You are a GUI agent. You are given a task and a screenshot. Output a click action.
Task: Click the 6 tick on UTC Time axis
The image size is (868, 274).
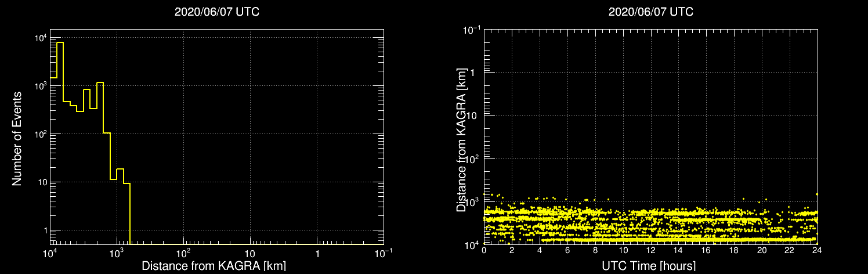click(x=567, y=250)
